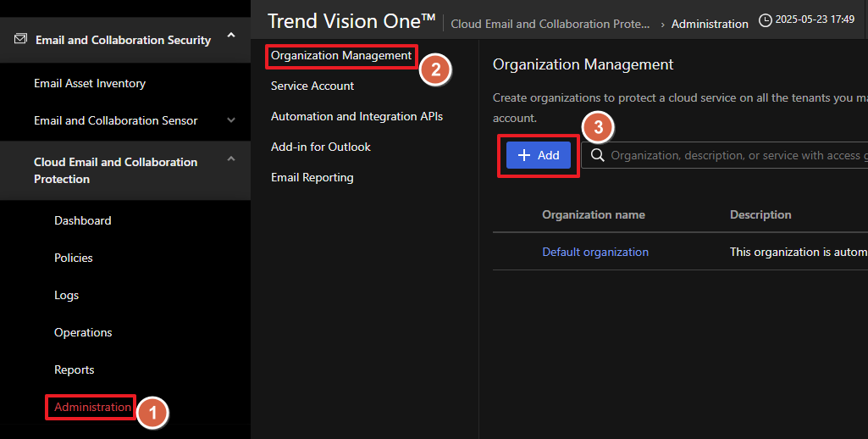868x439 pixels.
Task: Switch to the Service Account tab
Action: point(312,86)
